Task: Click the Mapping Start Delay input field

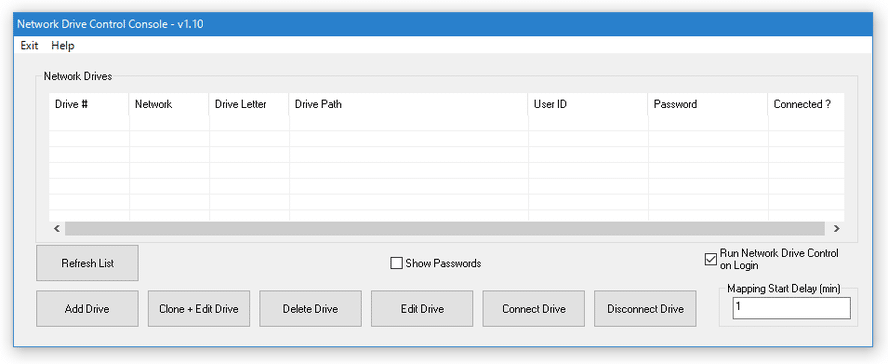Action: pyautogui.click(x=791, y=309)
